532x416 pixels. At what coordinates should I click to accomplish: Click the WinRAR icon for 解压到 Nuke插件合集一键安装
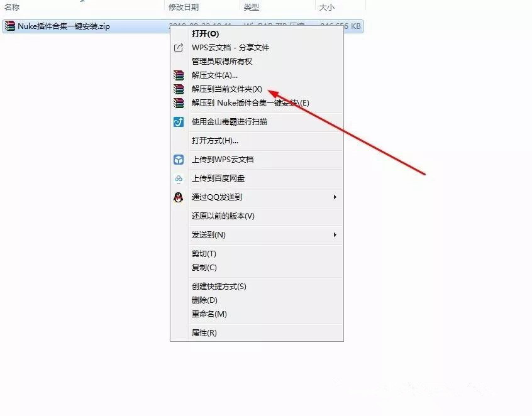tap(179, 103)
